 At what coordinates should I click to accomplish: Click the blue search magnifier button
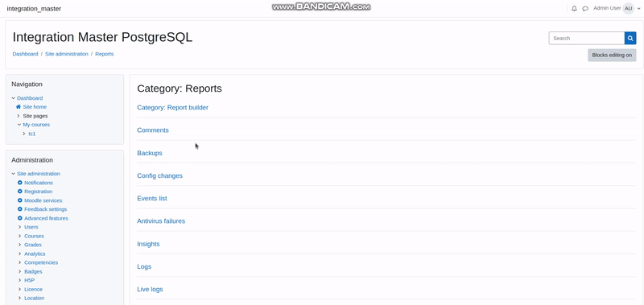pos(630,38)
